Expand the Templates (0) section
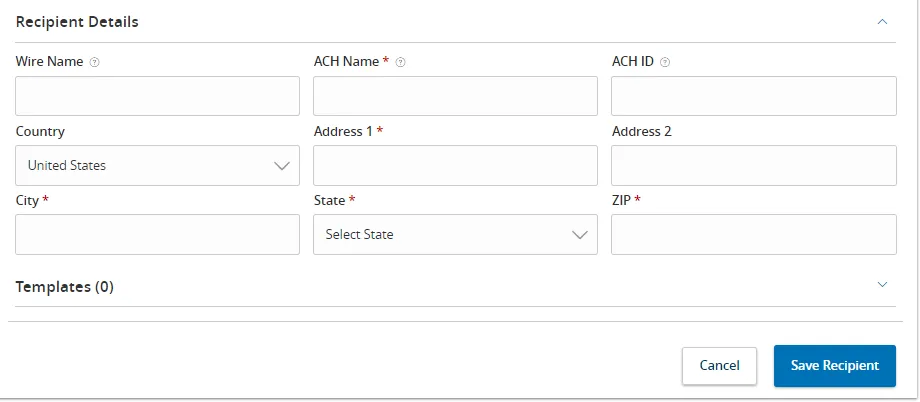Screen dimensions: 920x402 (882, 285)
